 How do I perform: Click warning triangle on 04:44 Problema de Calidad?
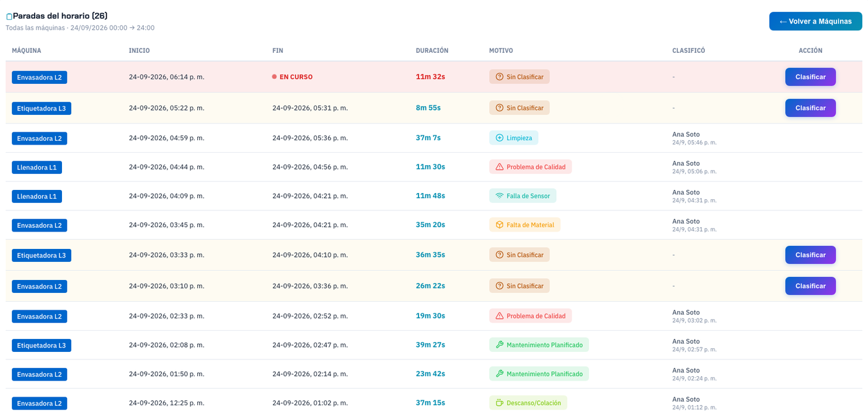(x=499, y=167)
